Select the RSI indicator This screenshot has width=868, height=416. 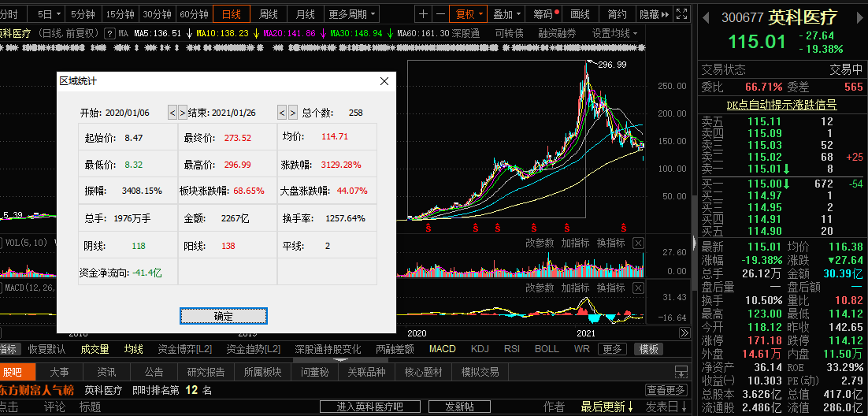(511, 349)
